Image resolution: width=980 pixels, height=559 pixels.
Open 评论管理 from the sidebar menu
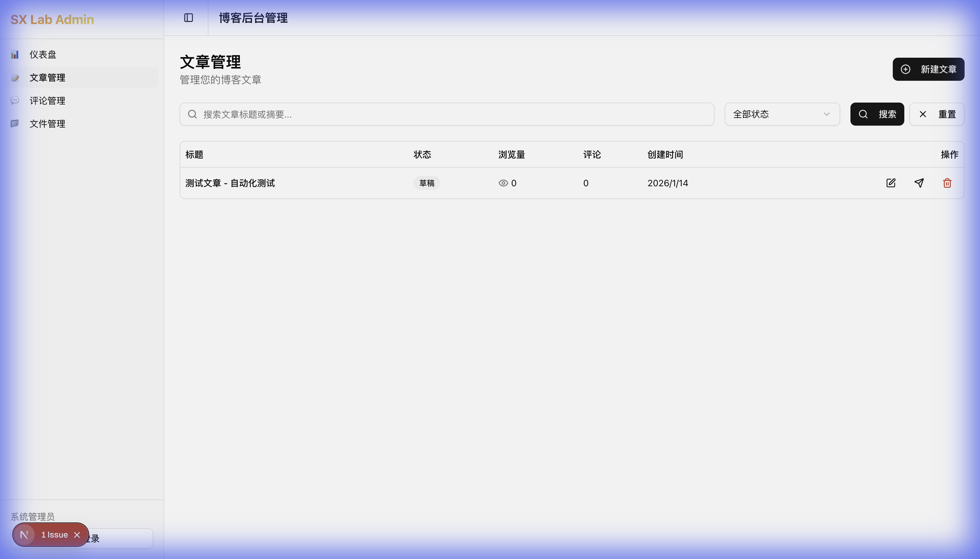(x=47, y=100)
